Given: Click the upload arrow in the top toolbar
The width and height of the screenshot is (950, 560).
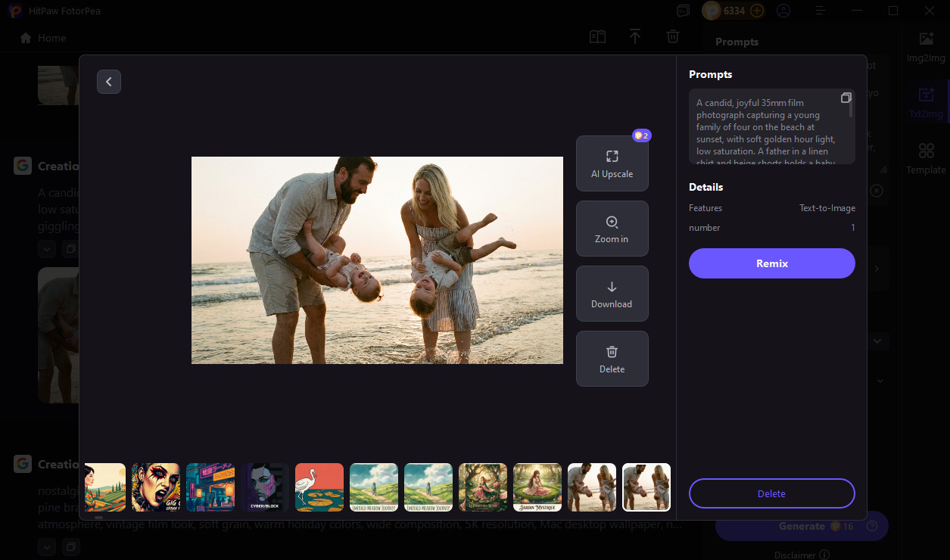Looking at the screenshot, I should [635, 36].
